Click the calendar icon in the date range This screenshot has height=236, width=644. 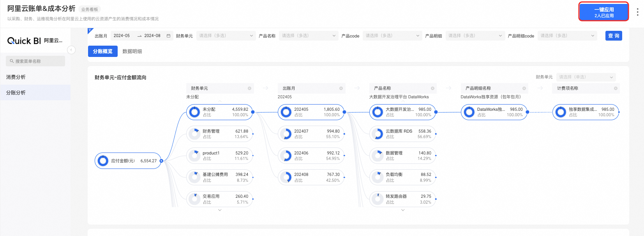(168, 35)
